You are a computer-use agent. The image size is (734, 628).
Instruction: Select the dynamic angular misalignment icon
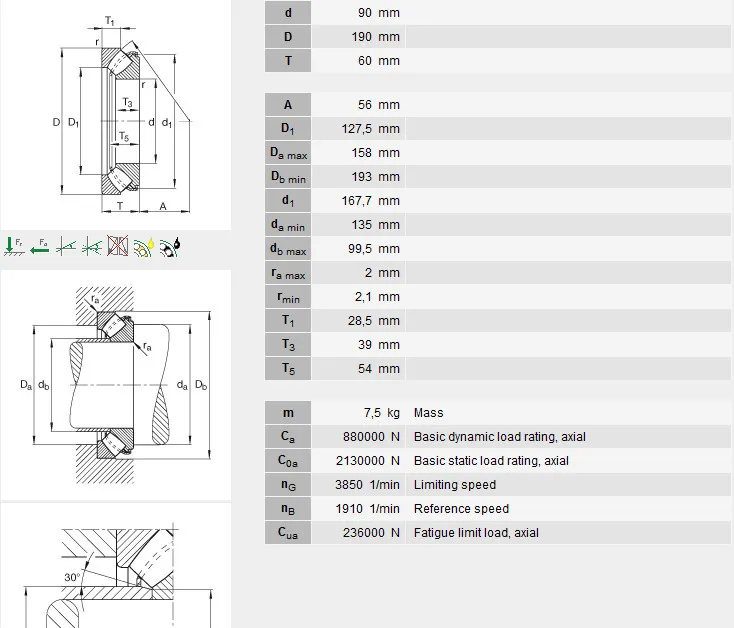[x=92, y=244]
